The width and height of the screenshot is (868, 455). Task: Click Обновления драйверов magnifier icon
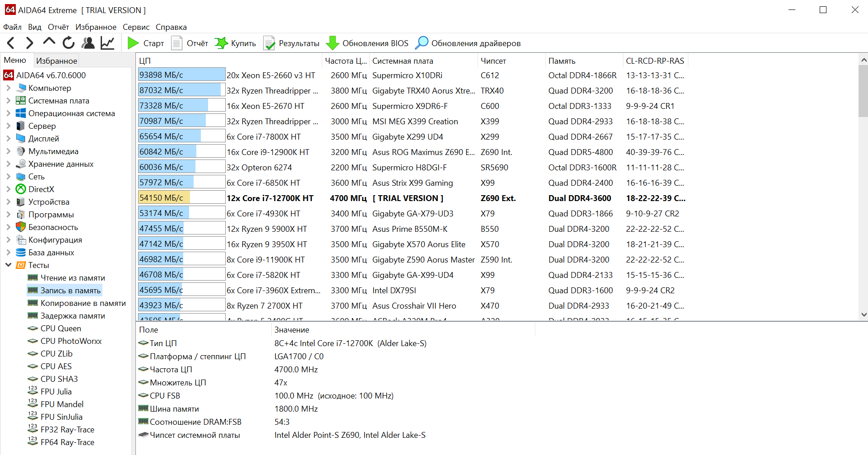pyautogui.click(x=422, y=43)
